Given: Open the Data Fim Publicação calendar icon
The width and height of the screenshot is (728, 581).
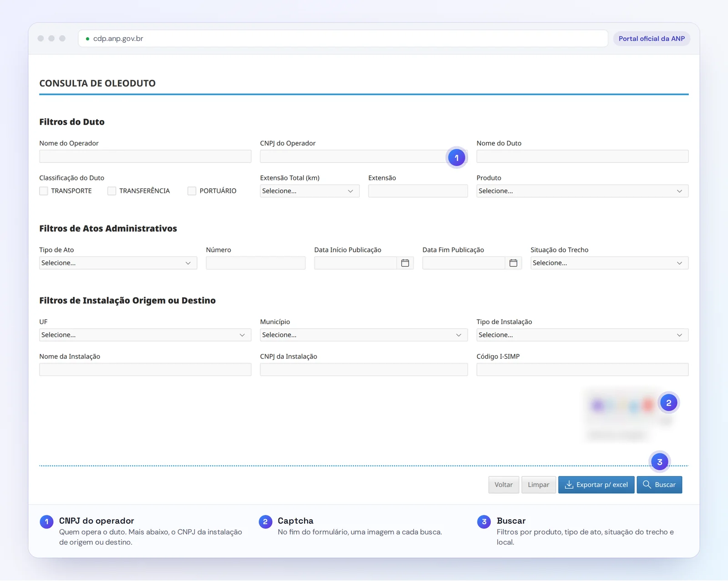Looking at the screenshot, I should [513, 263].
